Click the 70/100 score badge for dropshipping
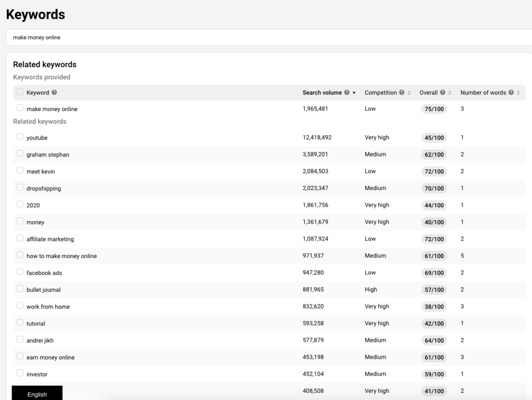The width and height of the screenshot is (532, 400). (434, 188)
